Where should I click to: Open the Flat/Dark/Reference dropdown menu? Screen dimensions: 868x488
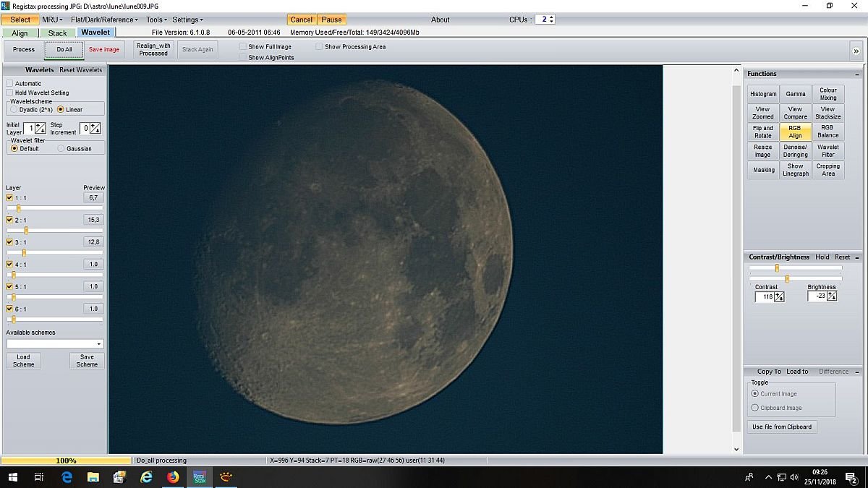(105, 20)
